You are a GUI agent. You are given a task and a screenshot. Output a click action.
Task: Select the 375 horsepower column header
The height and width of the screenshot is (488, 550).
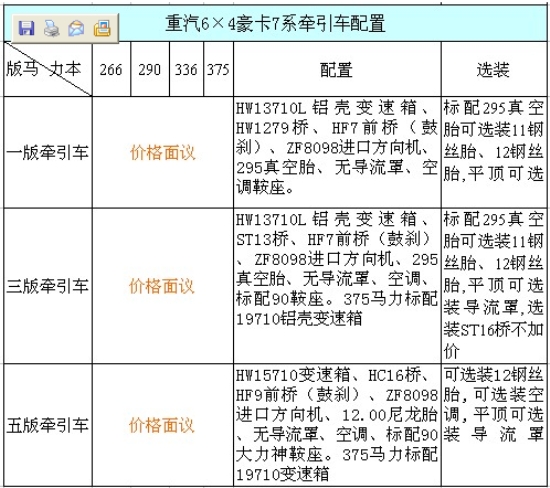click(x=219, y=69)
